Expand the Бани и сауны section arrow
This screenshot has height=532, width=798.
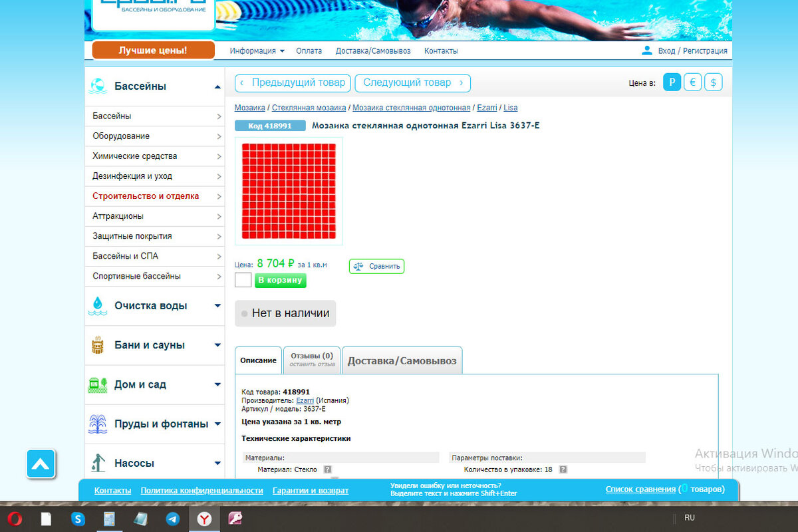tap(217, 345)
